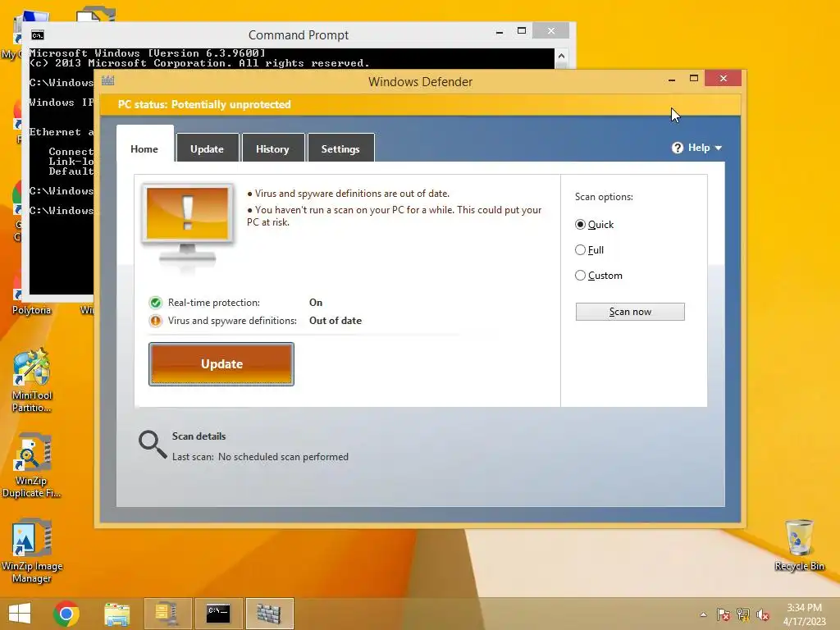Screen dimensions: 840x630
Task: Select the Polytoria desktop label
Action: 32,310
